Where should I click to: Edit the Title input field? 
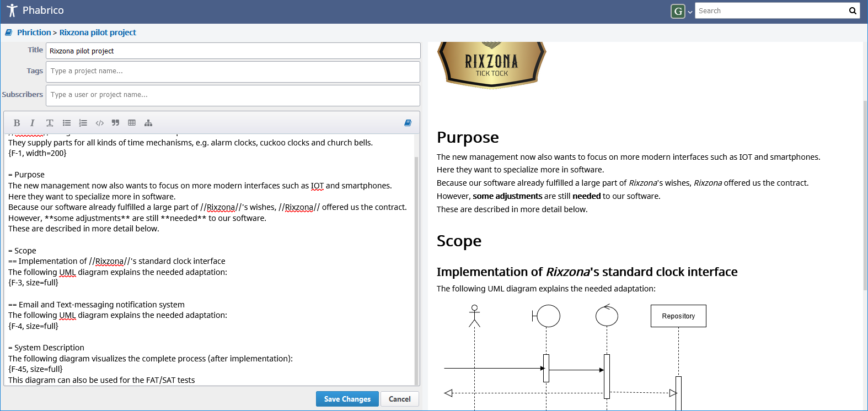click(x=233, y=51)
